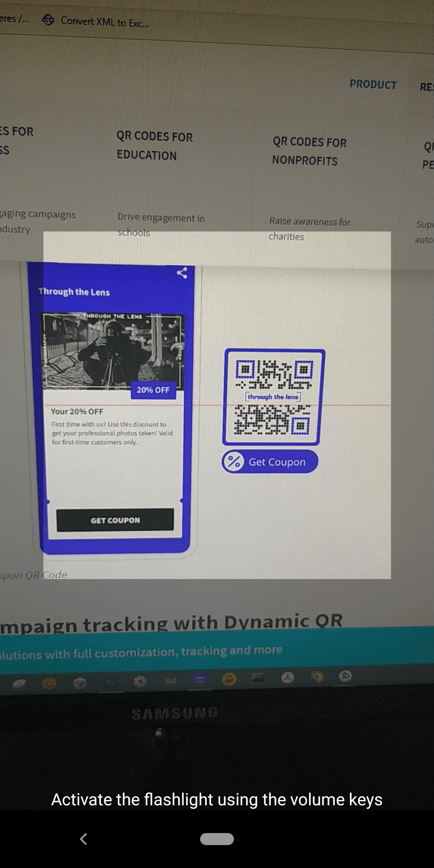Click the 'Through the Lens' card title

[x=74, y=292]
